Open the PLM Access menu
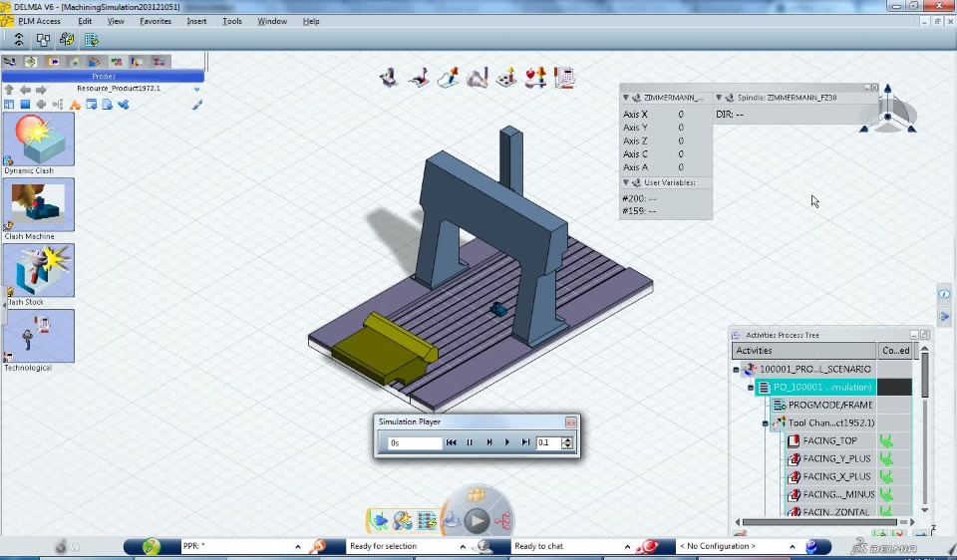The height and width of the screenshot is (560, 957). tap(39, 21)
